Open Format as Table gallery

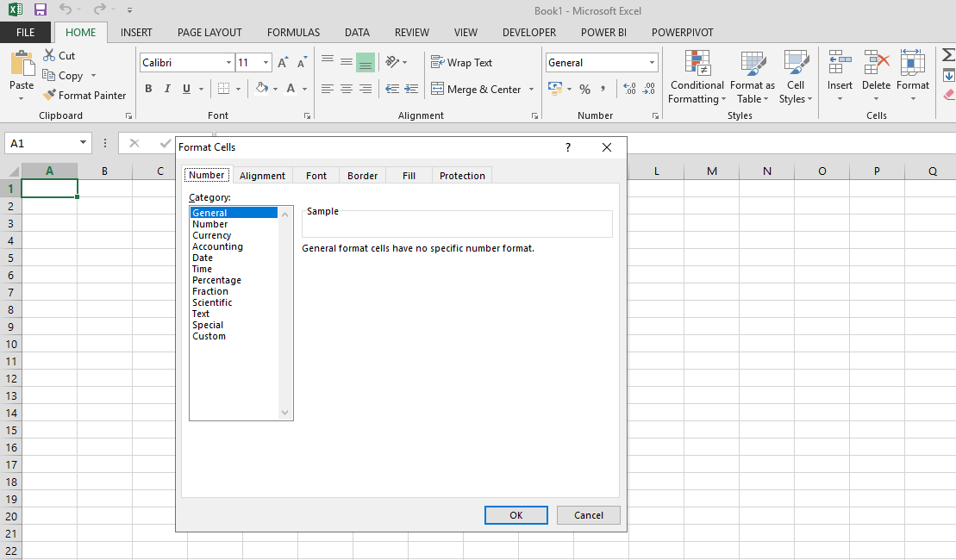point(753,77)
